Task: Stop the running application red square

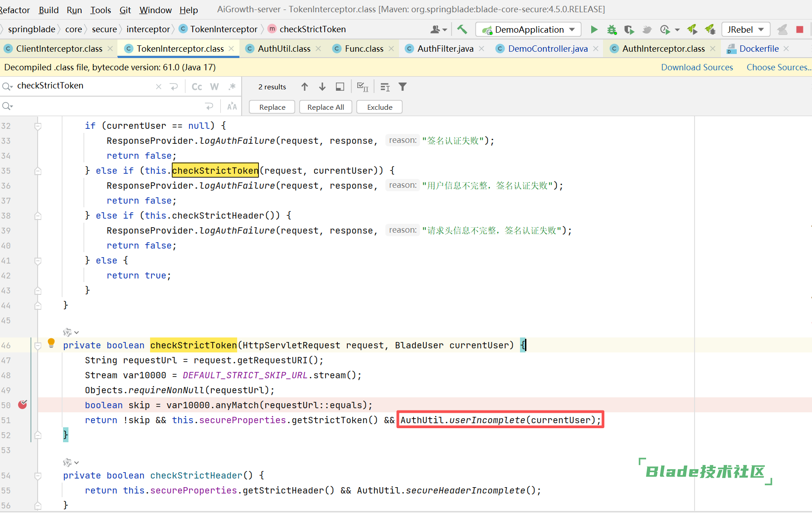Action: [800, 29]
